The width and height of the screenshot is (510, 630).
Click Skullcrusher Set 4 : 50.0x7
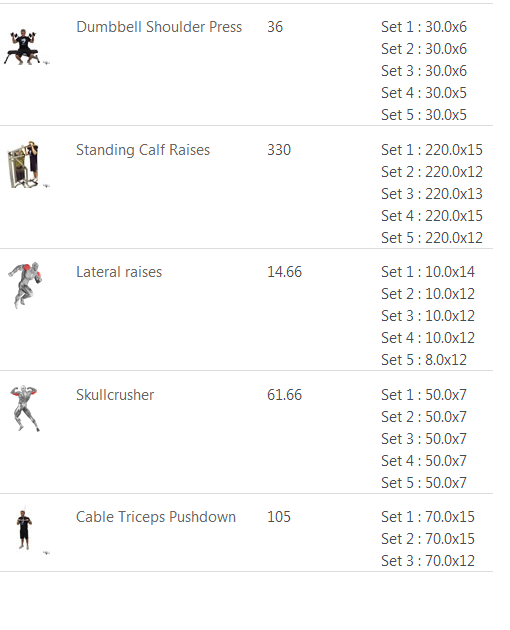[424, 461]
